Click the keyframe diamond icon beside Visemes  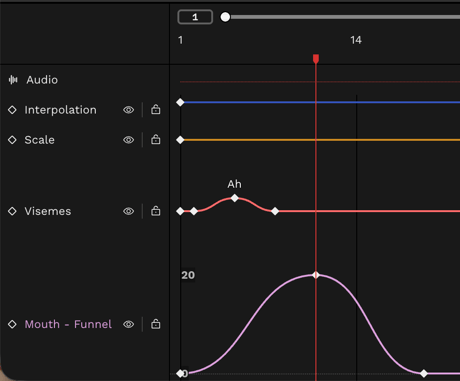pos(12,211)
